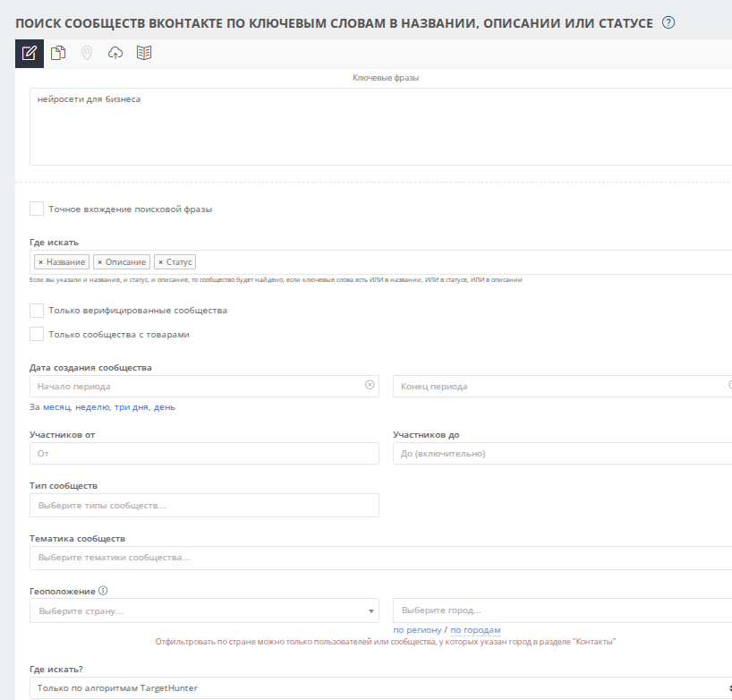The image size is (732, 700).
Task: Click the 'три дня' period link
Action: [x=132, y=407]
